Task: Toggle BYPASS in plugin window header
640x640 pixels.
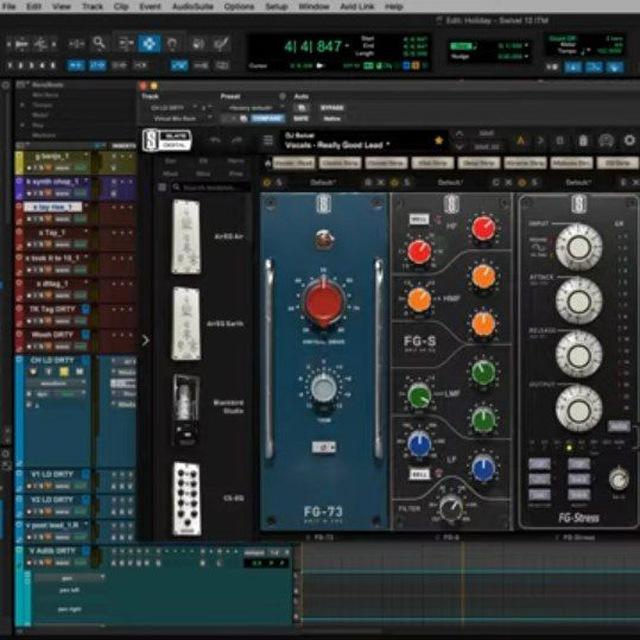Action: pyautogui.click(x=332, y=108)
